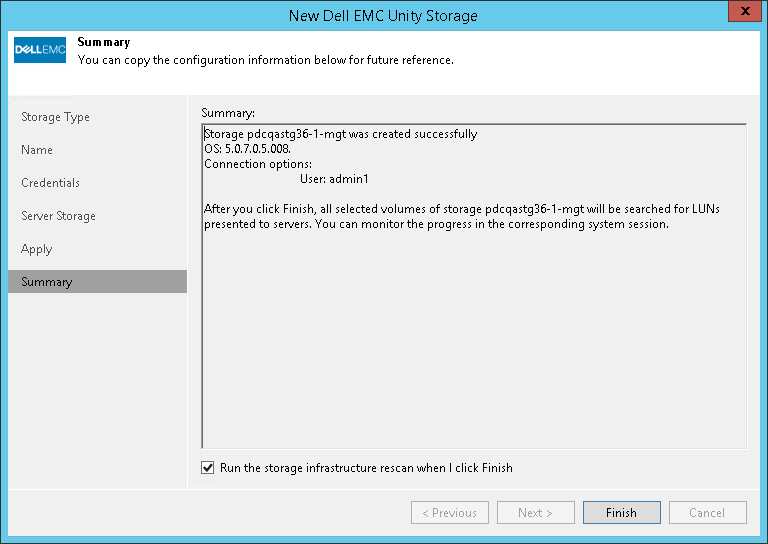This screenshot has width=768, height=544.
Task: Close the New Dell EMC Unity Storage dialog
Action: click(x=745, y=11)
